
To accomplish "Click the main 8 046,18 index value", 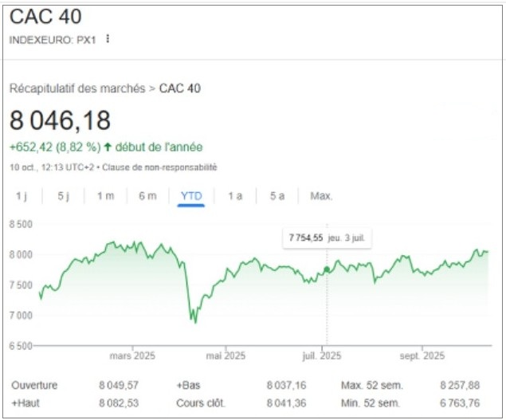I will [60, 121].
